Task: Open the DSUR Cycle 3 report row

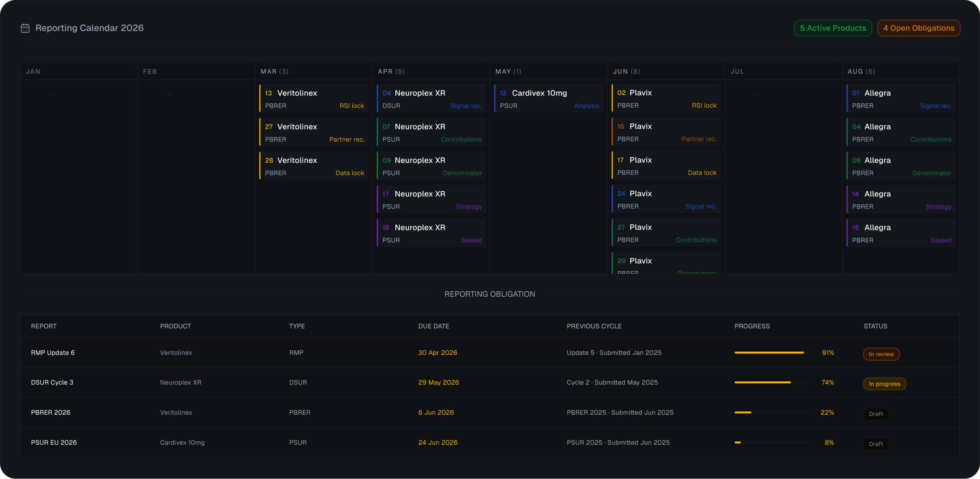Action: coord(490,382)
